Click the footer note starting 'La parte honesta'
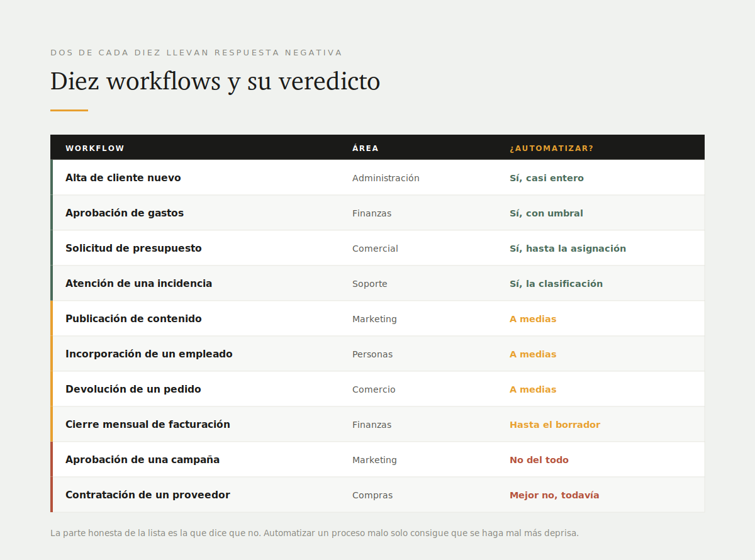Viewport: 755px width, 560px height. tap(315, 533)
